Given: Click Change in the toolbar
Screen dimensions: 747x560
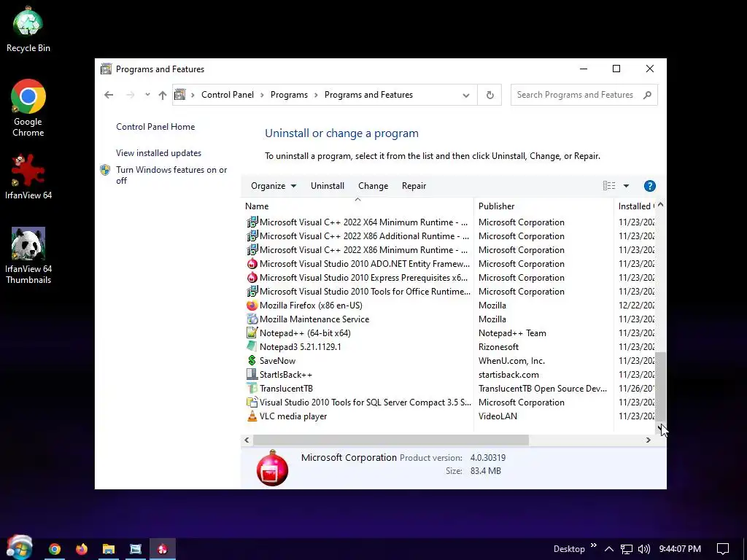Looking at the screenshot, I should click(x=373, y=186).
